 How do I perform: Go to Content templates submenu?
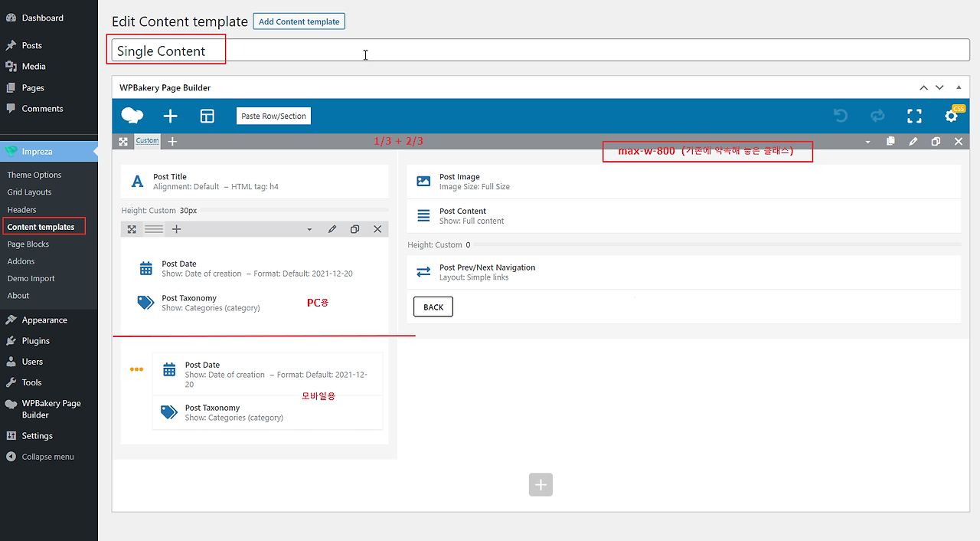pyautogui.click(x=41, y=227)
